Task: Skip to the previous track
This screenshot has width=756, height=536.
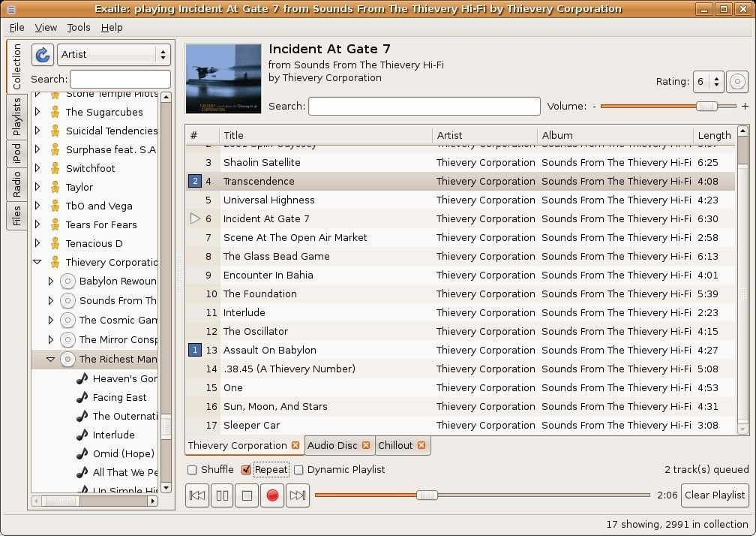Action: (x=196, y=495)
